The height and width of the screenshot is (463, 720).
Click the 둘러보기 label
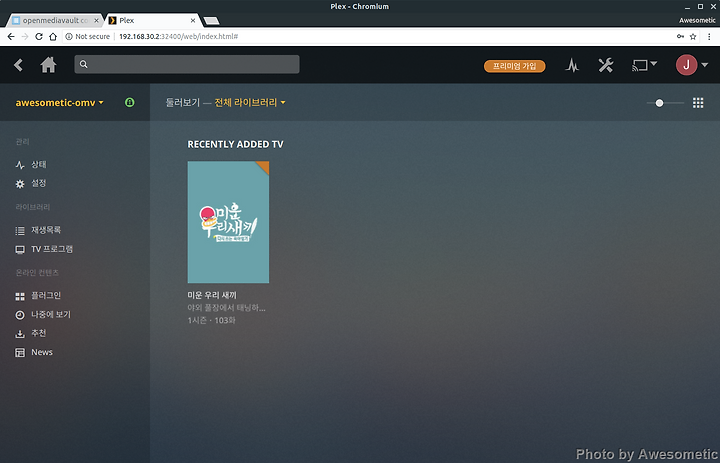182,102
